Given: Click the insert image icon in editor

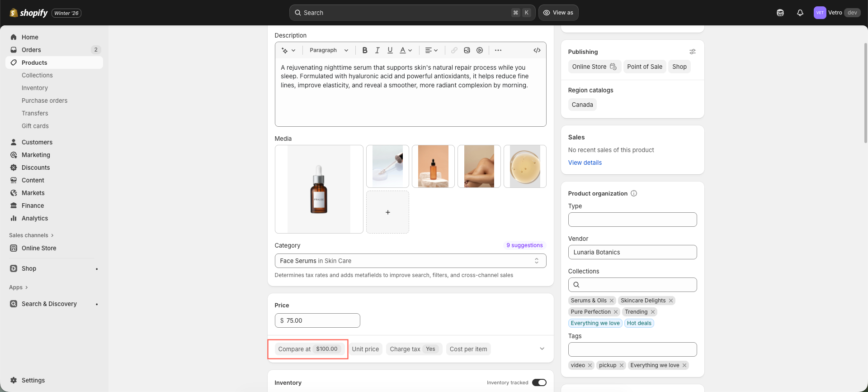Looking at the screenshot, I should pos(467,50).
